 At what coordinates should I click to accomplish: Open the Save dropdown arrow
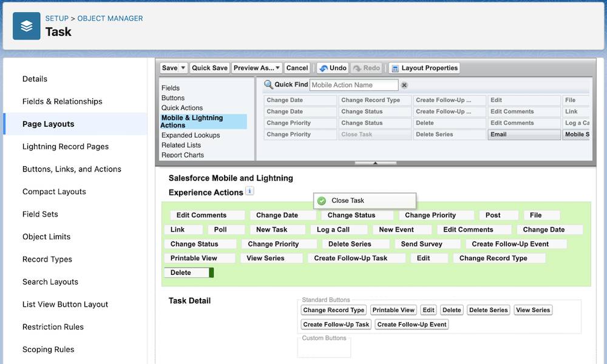(183, 68)
